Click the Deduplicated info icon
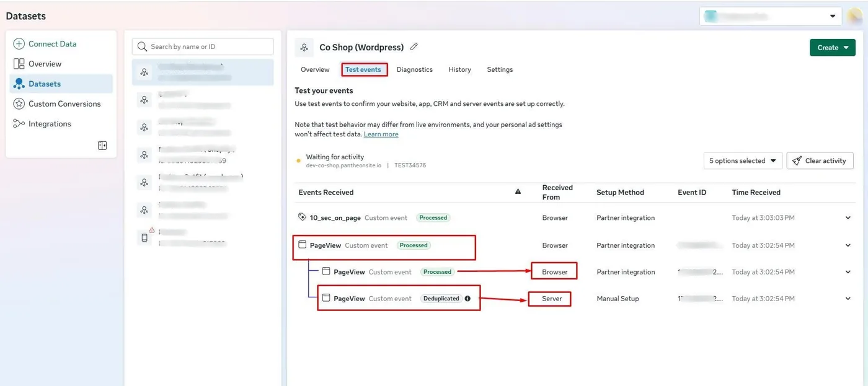Viewport: 868px width, 386px height. pos(467,298)
